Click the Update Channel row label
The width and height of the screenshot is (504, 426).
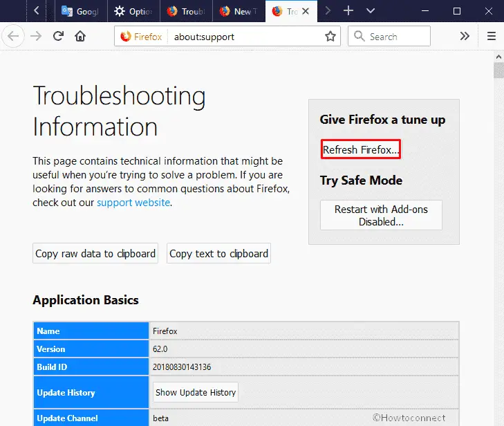tap(91, 418)
